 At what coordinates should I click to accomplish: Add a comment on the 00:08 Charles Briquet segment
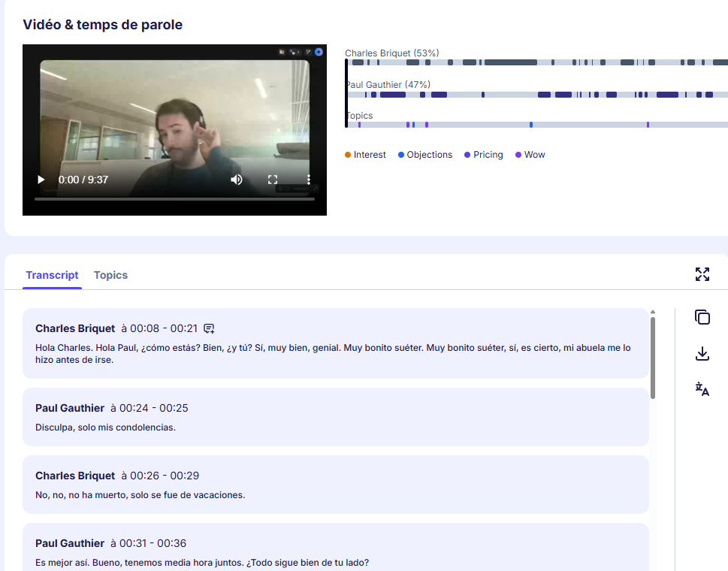[209, 328]
